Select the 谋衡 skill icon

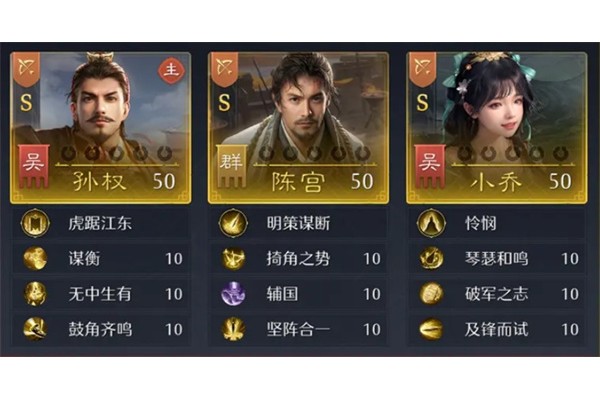tap(35, 258)
